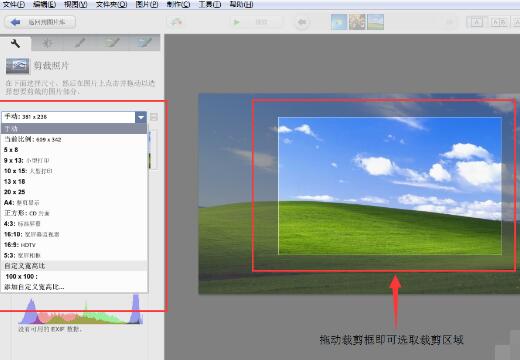520x360 pixels.
Task: Click the A|B side-by-side view icon
Action: pyautogui.click(x=499, y=22)
